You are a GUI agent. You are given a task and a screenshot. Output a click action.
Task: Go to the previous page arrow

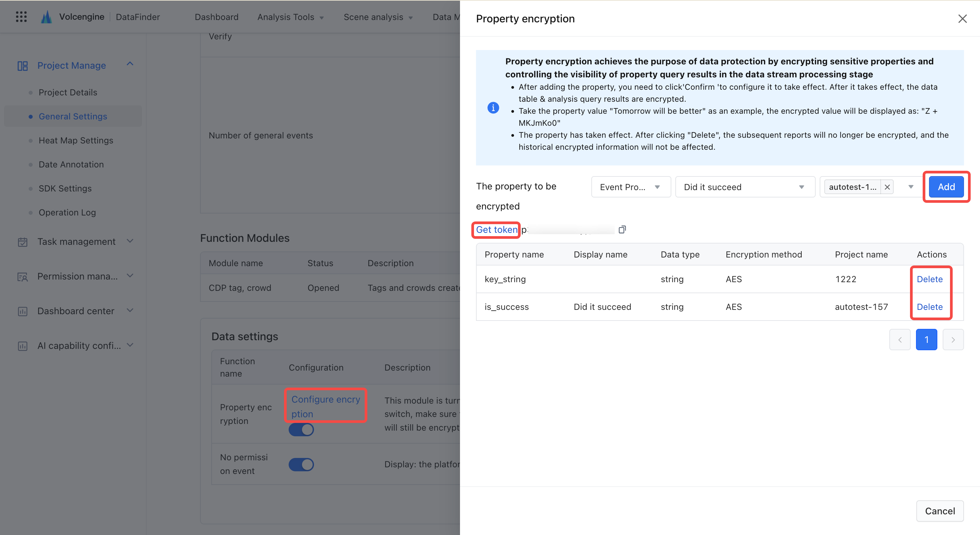(x=900, y=340)
